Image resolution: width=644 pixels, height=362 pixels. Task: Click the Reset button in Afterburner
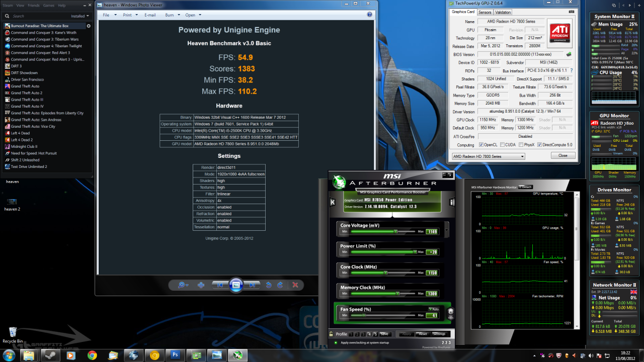tap(423, 334)
